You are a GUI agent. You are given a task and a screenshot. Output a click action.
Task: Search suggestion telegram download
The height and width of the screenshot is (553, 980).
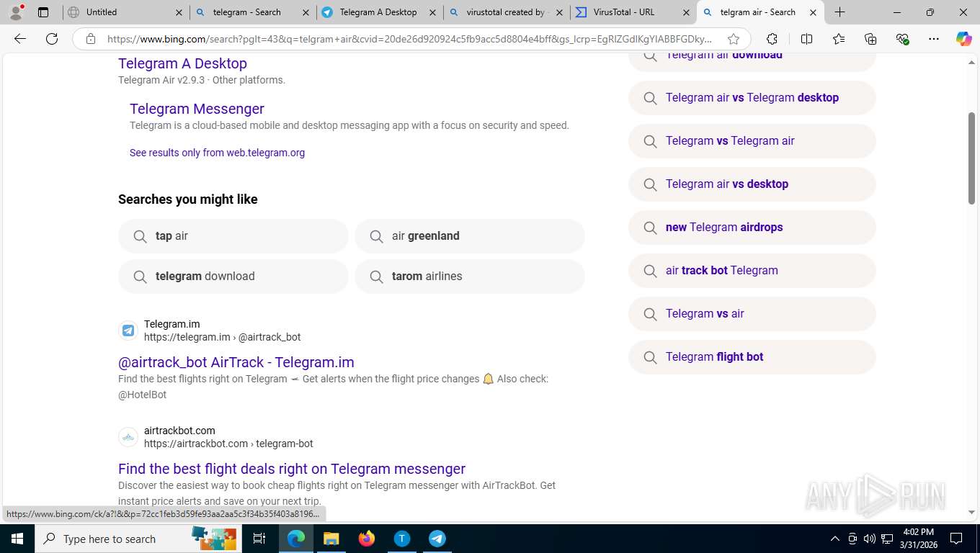click(233, 276)
